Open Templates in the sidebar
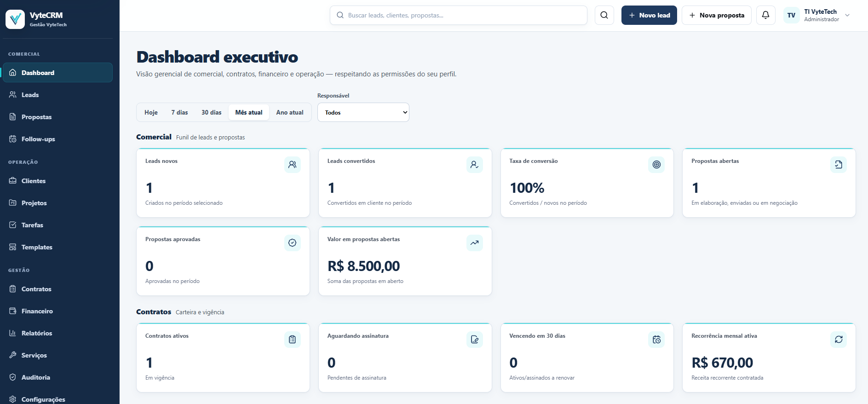This screenshot has height=404, width=868. pyautogui.click(x=57, y=247)
